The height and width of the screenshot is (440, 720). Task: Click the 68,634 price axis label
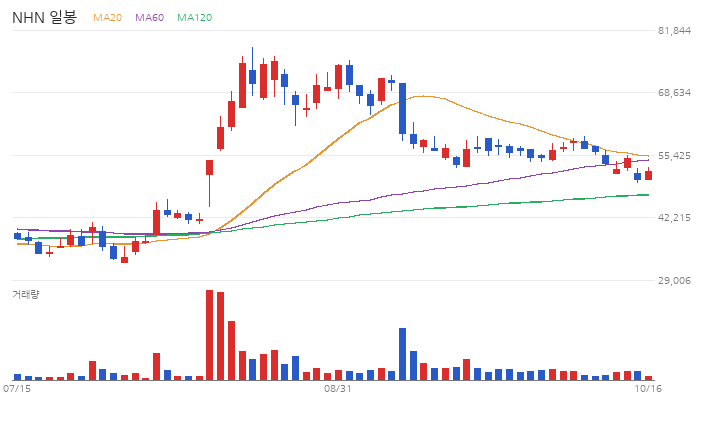[x=674, y=93]
